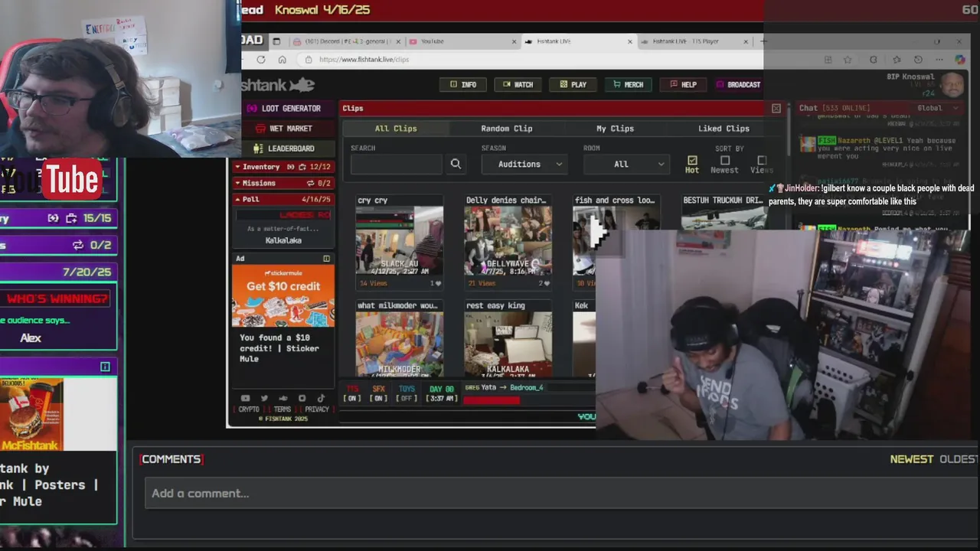Open the cry cry clip thumbnail
The height and width of the screenshot is (551, 980).
(x=400, y=240)
